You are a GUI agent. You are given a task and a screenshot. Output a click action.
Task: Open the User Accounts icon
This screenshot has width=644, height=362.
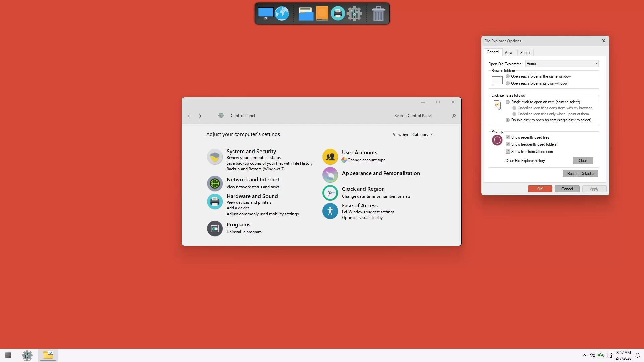pos(330,157)
